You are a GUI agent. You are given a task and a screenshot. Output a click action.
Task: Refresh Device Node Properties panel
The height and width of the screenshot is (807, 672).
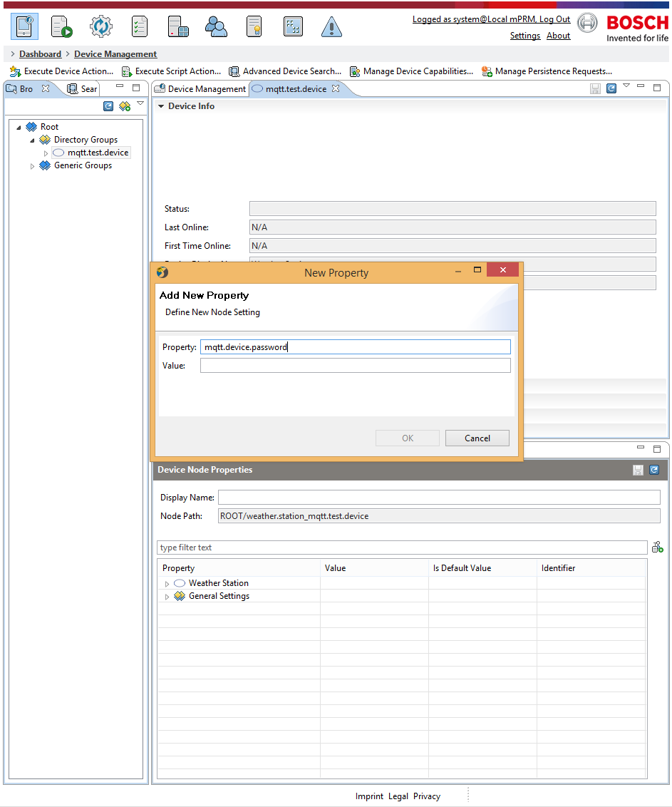654,470
